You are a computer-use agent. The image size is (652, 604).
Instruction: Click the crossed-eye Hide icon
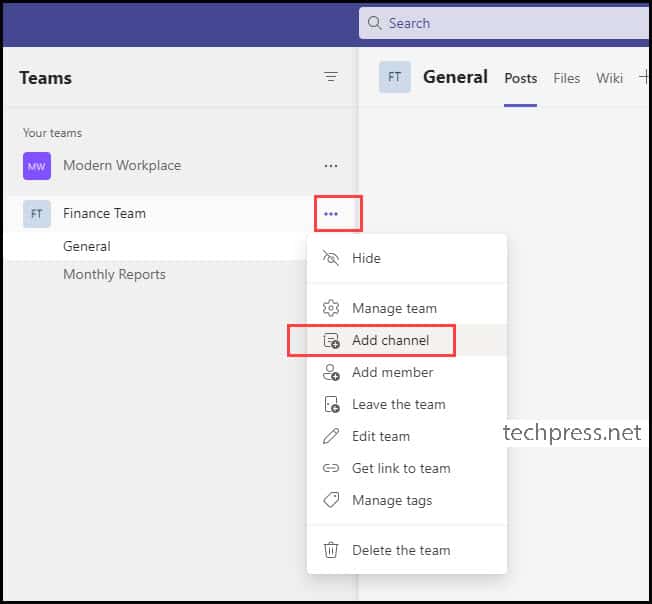(331, 258)
